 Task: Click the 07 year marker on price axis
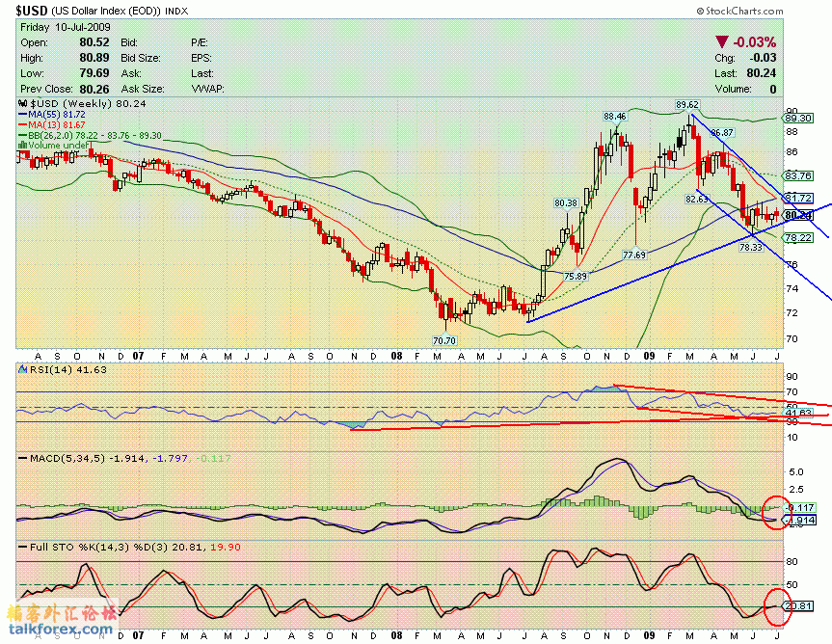(x=138, y=356)
